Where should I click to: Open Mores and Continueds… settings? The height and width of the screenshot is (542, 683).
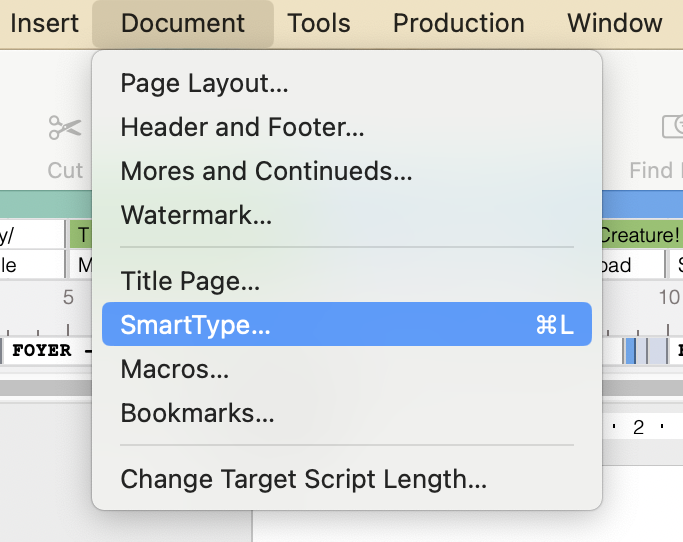[x=266, y=171]
